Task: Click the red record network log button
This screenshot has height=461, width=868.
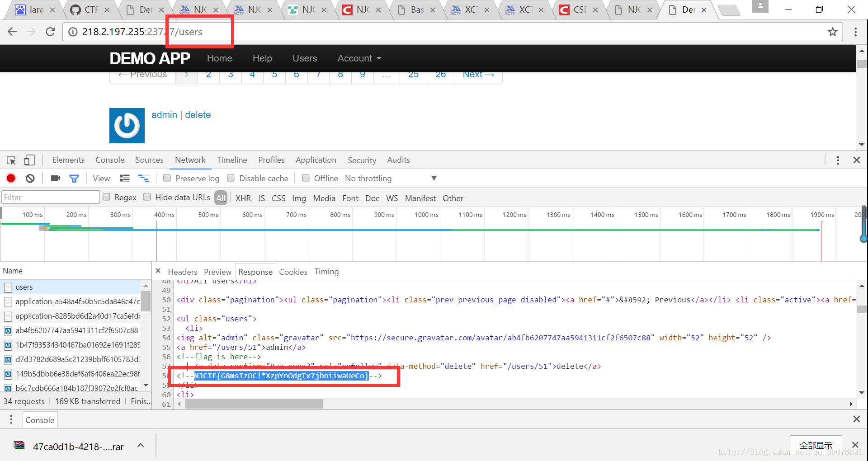Action: click(x=11, y=178)
